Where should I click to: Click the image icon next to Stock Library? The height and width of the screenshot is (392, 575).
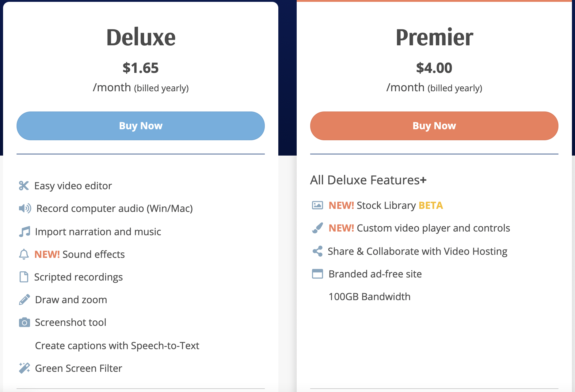[318, 205]
